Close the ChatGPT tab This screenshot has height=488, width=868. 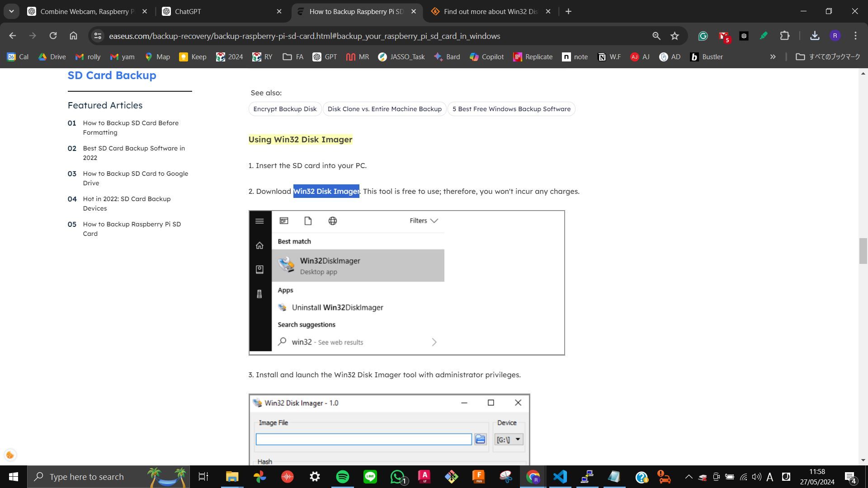coord(279,11)
